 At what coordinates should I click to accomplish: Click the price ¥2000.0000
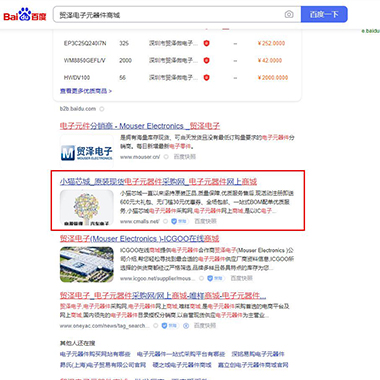coord(273,77)
